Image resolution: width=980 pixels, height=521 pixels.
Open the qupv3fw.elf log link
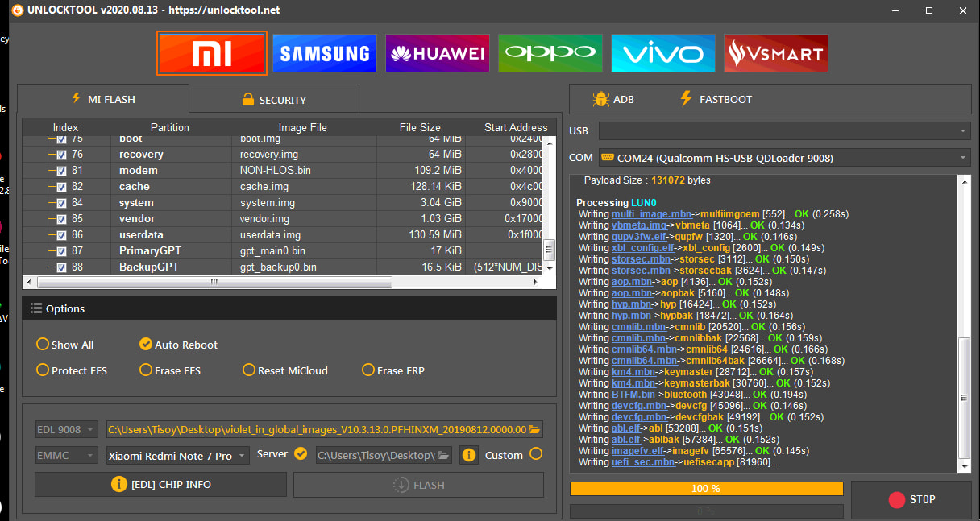pyautogui.click(x=640, y=237)
